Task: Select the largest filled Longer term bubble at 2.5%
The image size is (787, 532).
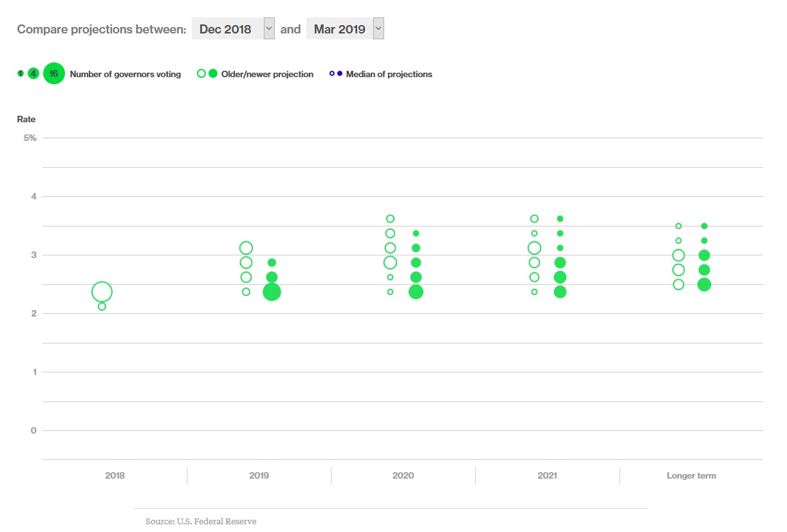Action: coord(704,284)
